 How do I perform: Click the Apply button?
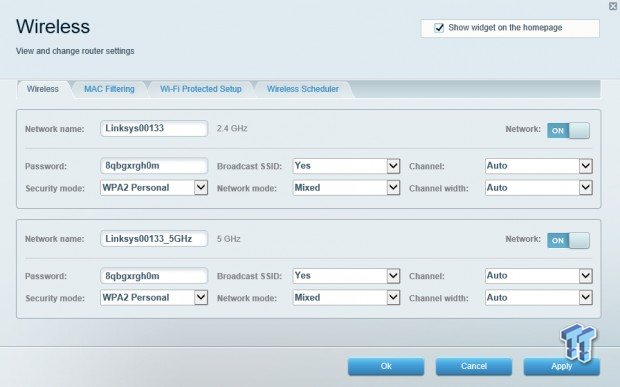tap(561, 366)
